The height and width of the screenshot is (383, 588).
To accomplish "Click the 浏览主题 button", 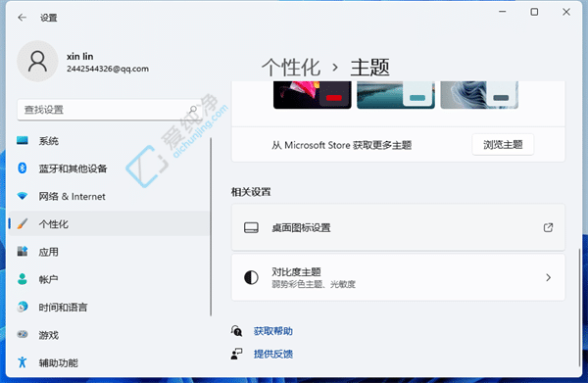I will coord(503,145).
